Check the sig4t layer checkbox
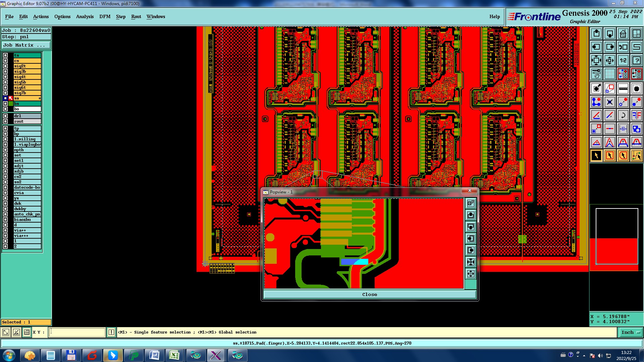This screenshot has height=362, width=644. coord(5,77)
